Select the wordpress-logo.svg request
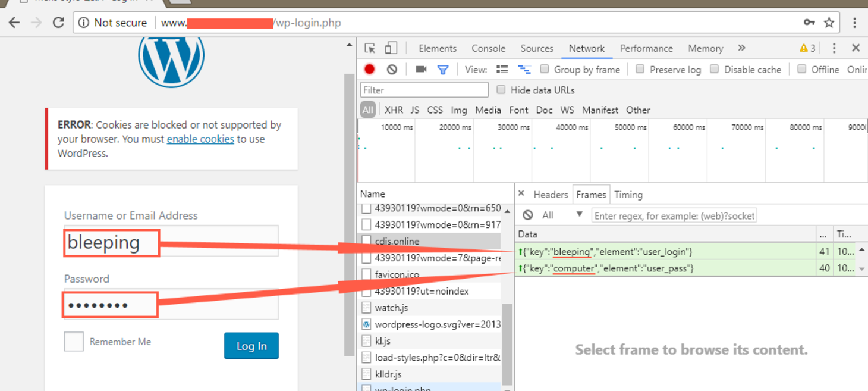This screenshot has height=391, width=868. (x=429, y=325)
